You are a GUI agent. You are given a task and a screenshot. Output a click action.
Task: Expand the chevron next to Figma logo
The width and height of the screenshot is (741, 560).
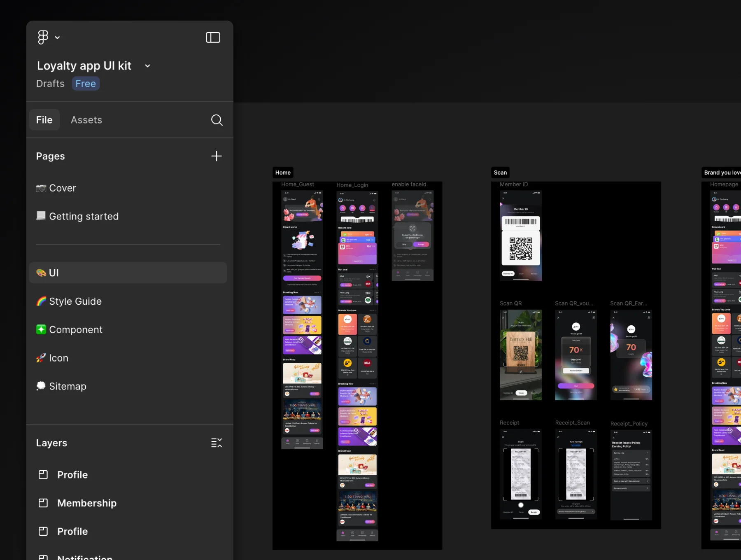(57, 37)
